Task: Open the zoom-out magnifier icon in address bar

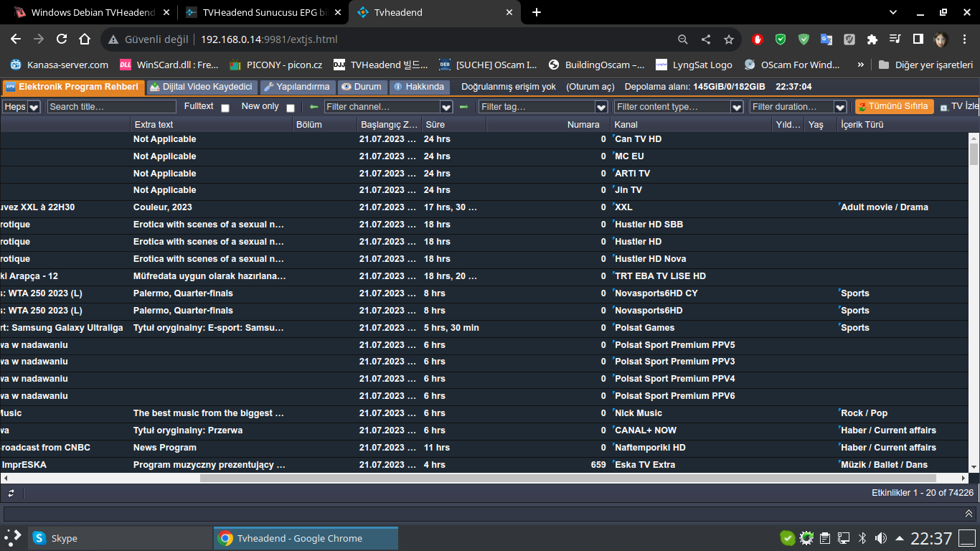Action: point(683,39)
